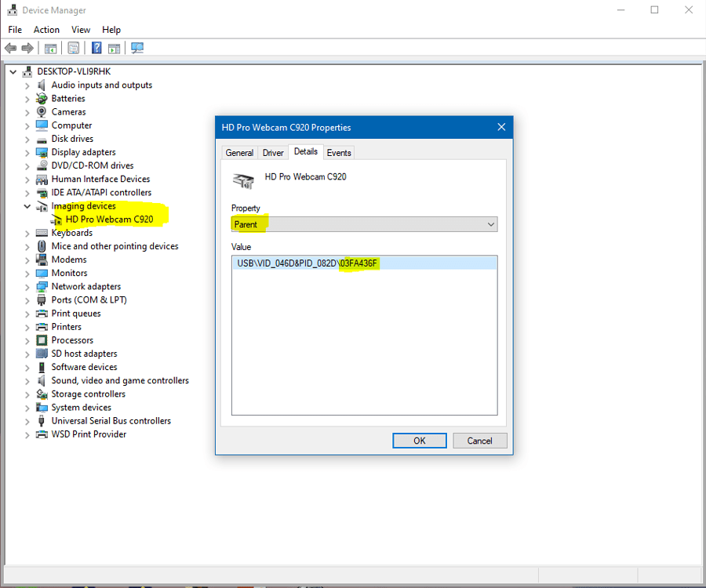The height and width of the screenshot is (588, 706).
Task: Click the Mice and other pointing devices icon
Action: pos(42,246)
